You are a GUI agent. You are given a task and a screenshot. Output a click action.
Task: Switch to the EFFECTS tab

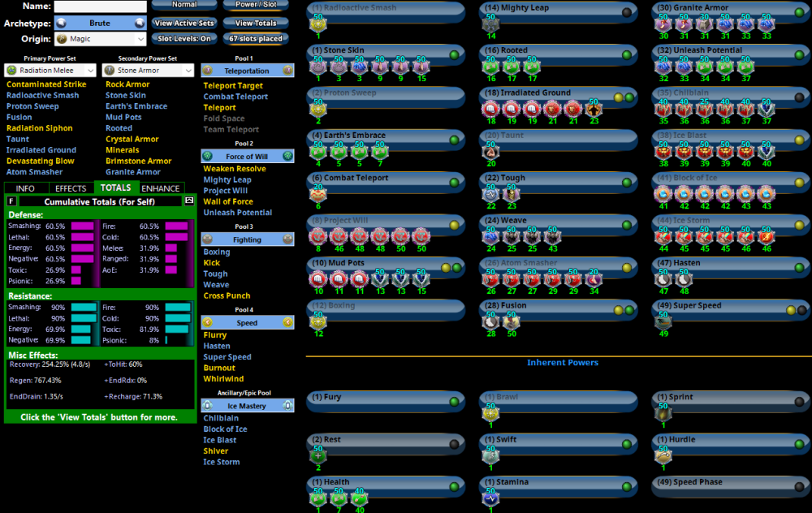[71, 188]
